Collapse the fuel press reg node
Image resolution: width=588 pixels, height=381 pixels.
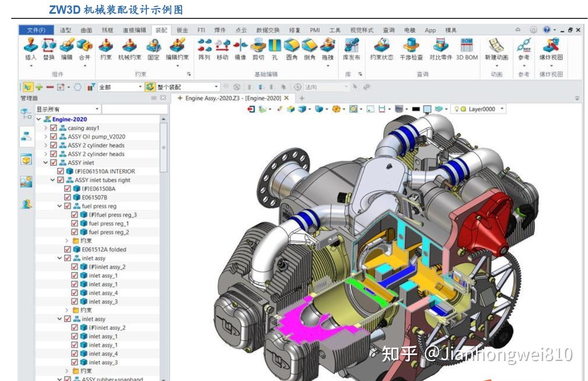click(x=60, y=206)
